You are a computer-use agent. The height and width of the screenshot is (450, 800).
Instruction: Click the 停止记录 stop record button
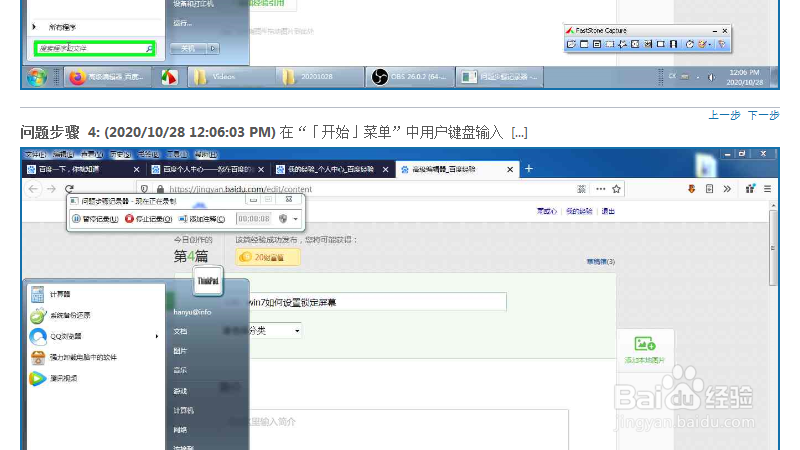[x=148, y=219]
